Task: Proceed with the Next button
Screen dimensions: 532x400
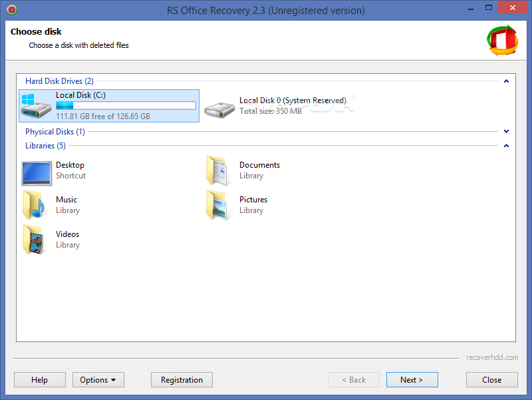Action: point(412,379)
